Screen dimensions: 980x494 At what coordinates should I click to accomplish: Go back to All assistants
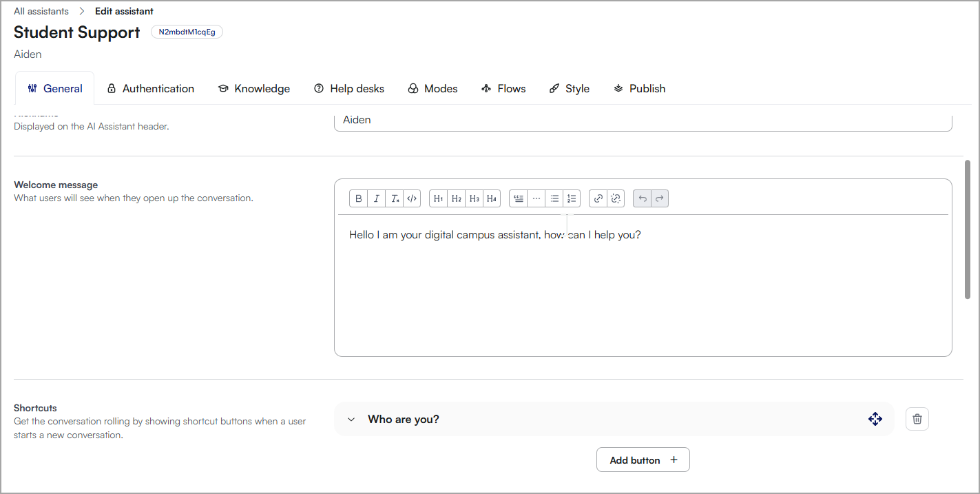click(41, 11)
